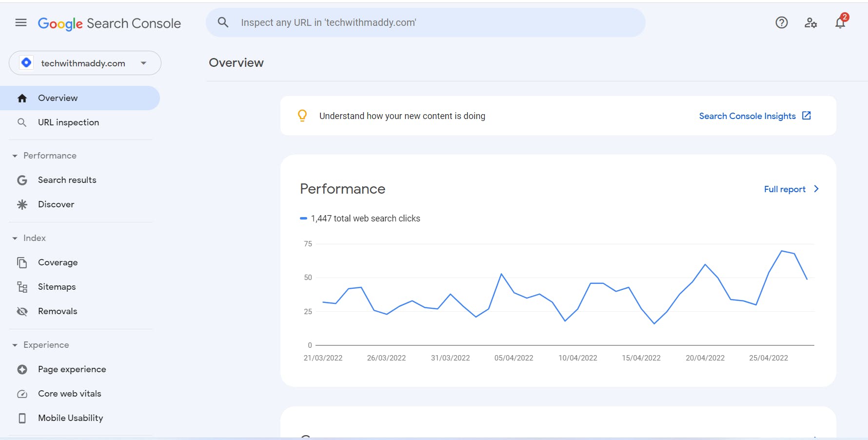Viewport: 868px width, 440px height.
Task: Open the Sitemaps page
Action: pos(80,287)
